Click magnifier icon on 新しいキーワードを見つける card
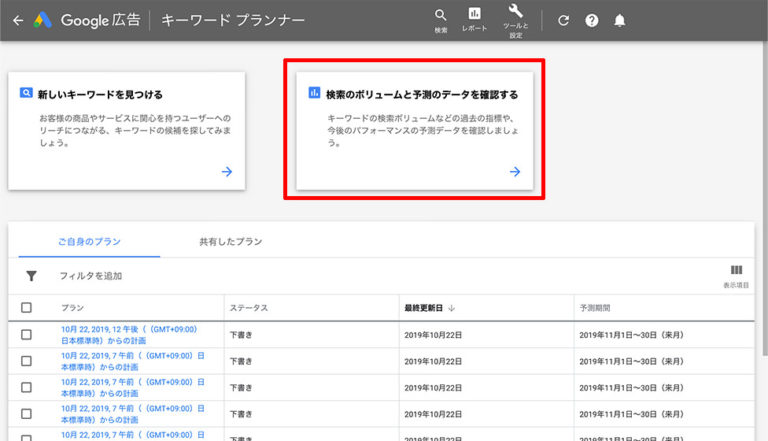768x441 pixels. (x=26, y=93)
